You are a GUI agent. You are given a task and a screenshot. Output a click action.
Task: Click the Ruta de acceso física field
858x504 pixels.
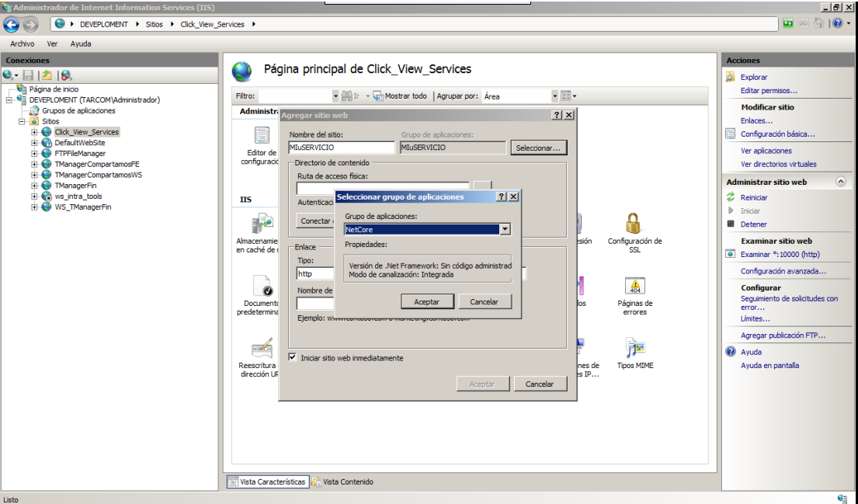(383, 188)
